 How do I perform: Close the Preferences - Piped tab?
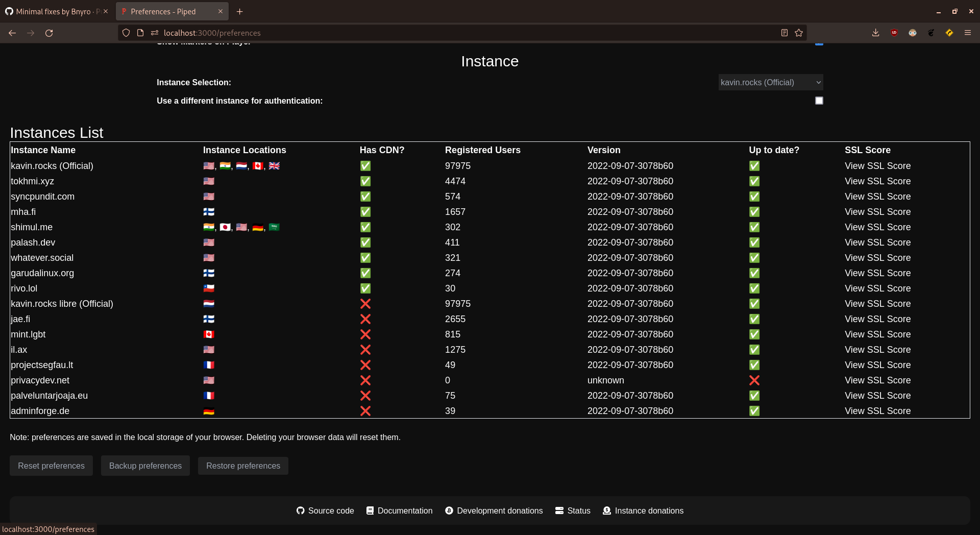(220, 11)
